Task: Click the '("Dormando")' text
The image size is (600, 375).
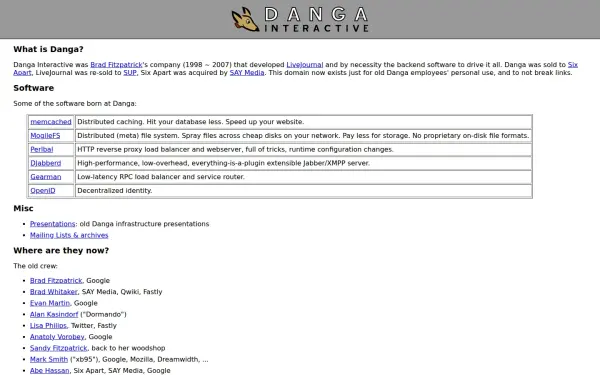Action: [x=103, y=314]
